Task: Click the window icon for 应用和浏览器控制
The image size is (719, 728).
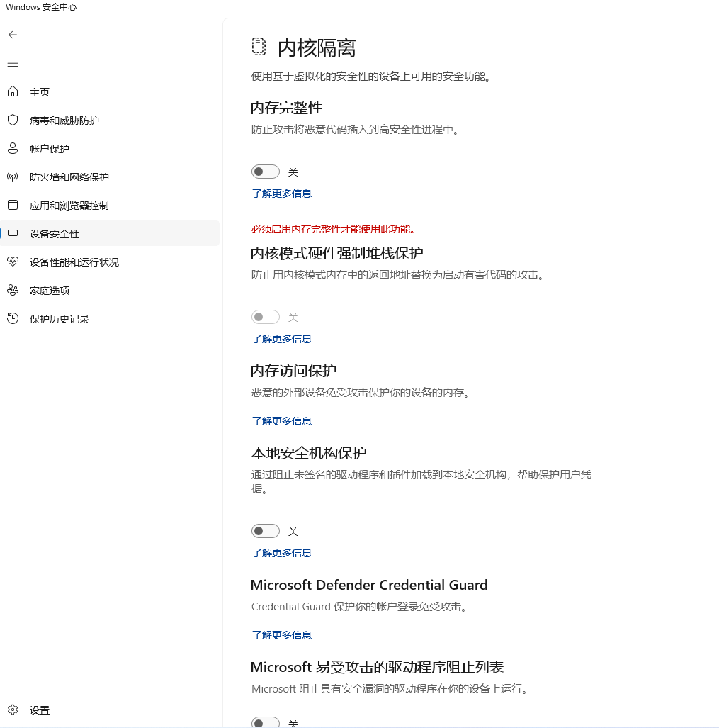Action: click(13, 205)
